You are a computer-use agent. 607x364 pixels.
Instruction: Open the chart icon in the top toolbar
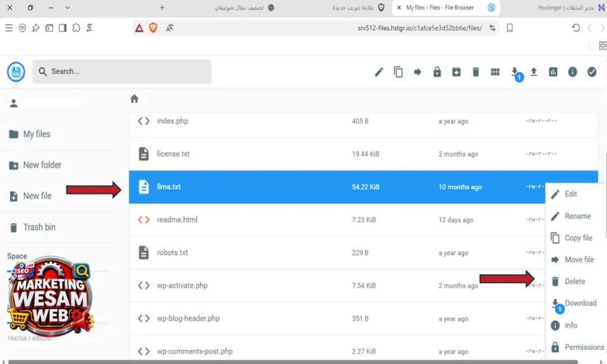[x=553, y=72]
